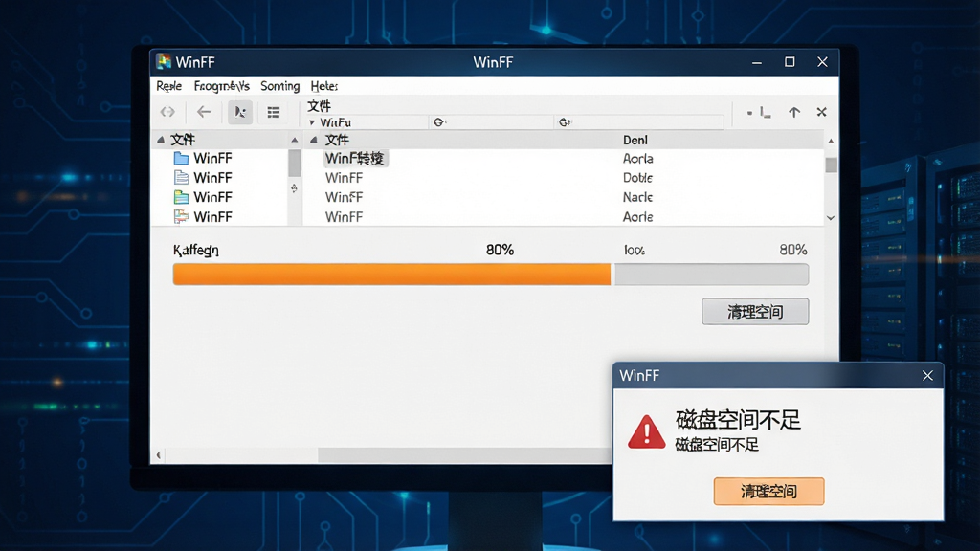Click the grey unfilled part of progress bar
980x551 pixels.
[x=711, y=275]
